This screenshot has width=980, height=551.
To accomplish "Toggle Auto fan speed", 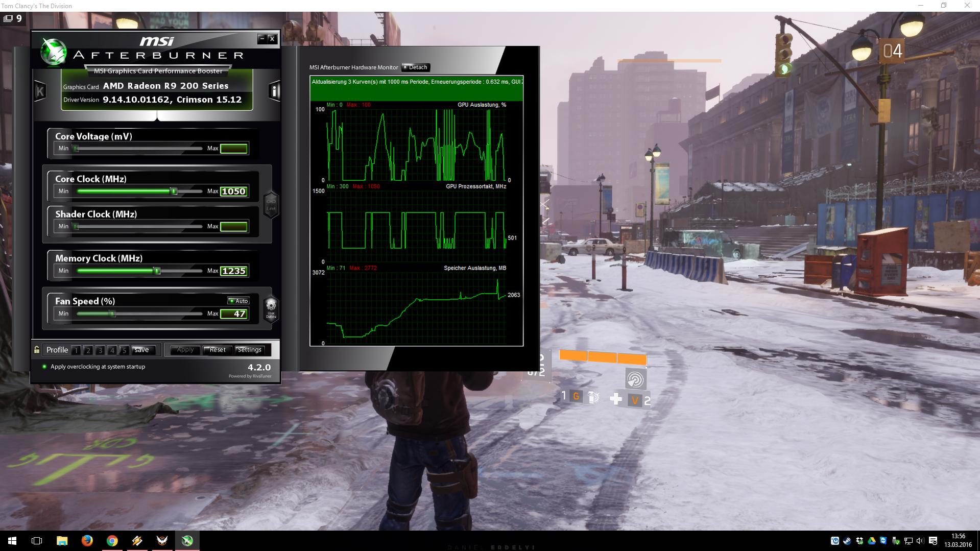I will [238, 301].
